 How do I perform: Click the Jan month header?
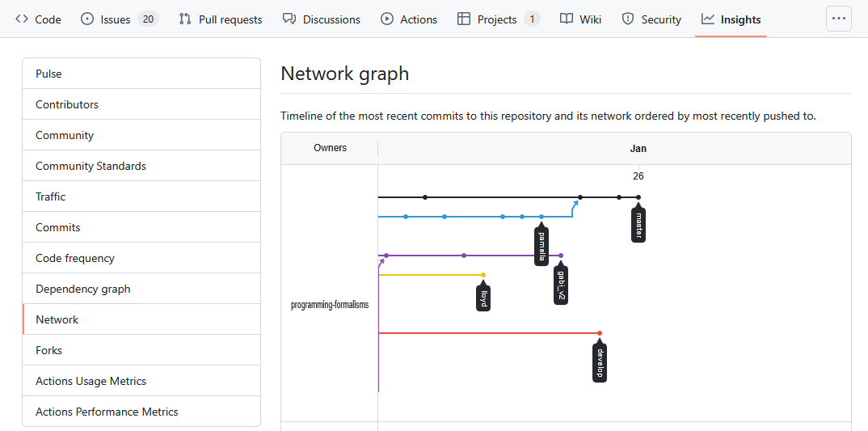pos(638,149)
